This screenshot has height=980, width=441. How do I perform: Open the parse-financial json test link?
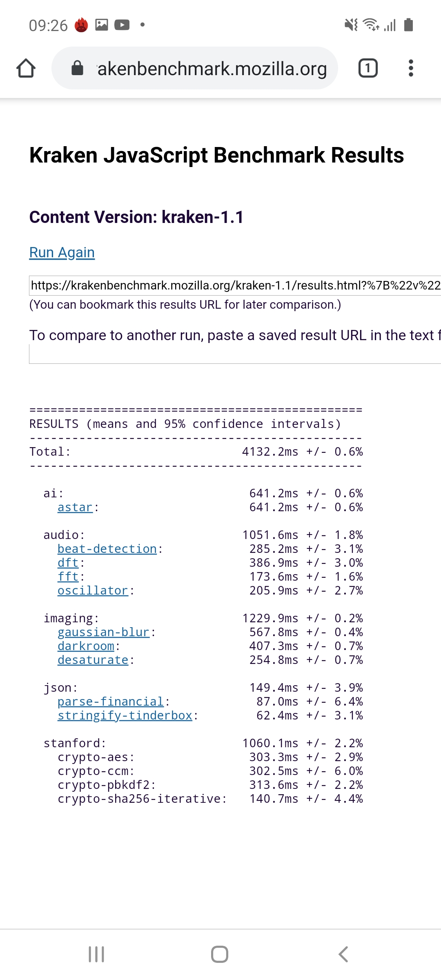[110, 702]
